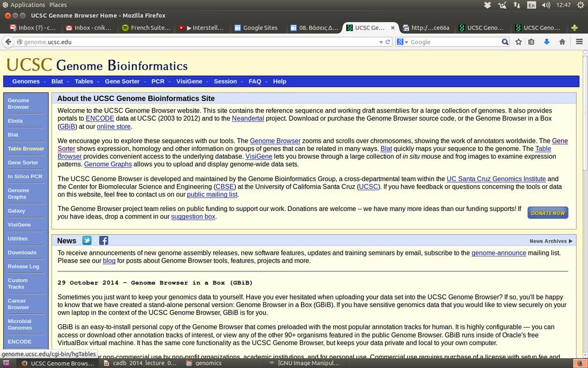Open Genomes in the blue menu bar
The height and width of the screenshot is (368, 588).
click(26, 81)
